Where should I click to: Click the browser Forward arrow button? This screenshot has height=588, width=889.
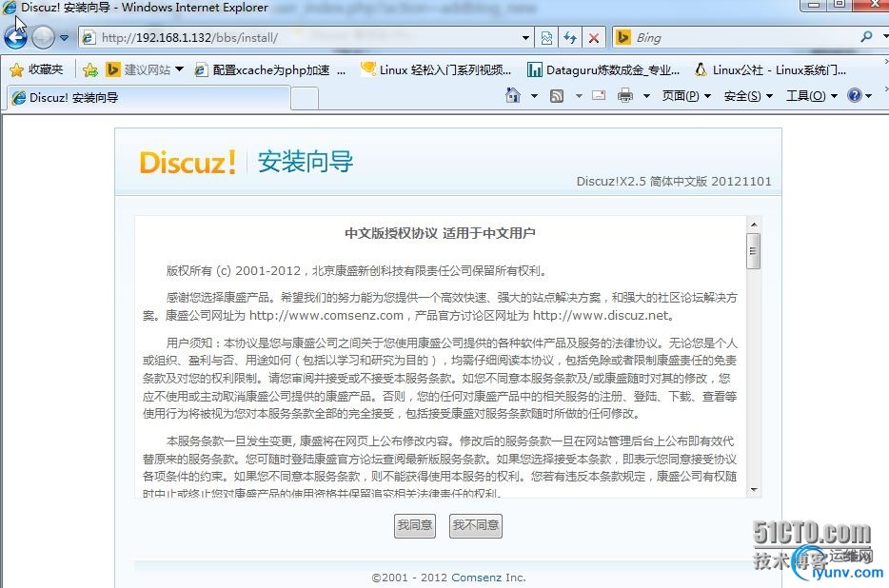(43, 38)
